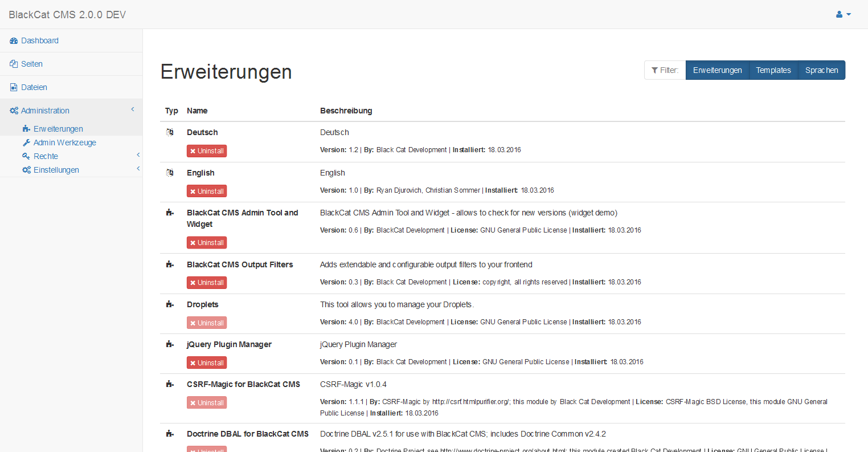Uninstall BlackCat CMS Admin Tool and Widget

pos(207,243)
